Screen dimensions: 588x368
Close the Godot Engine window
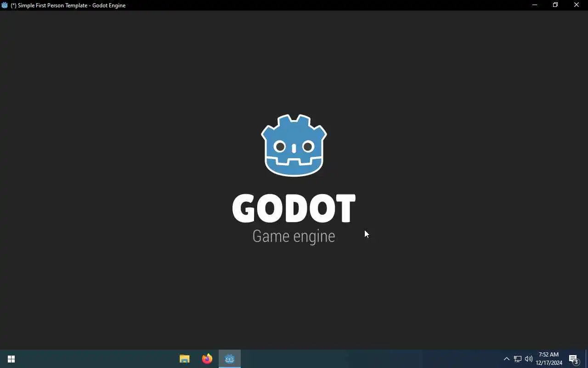coord(577,5)
